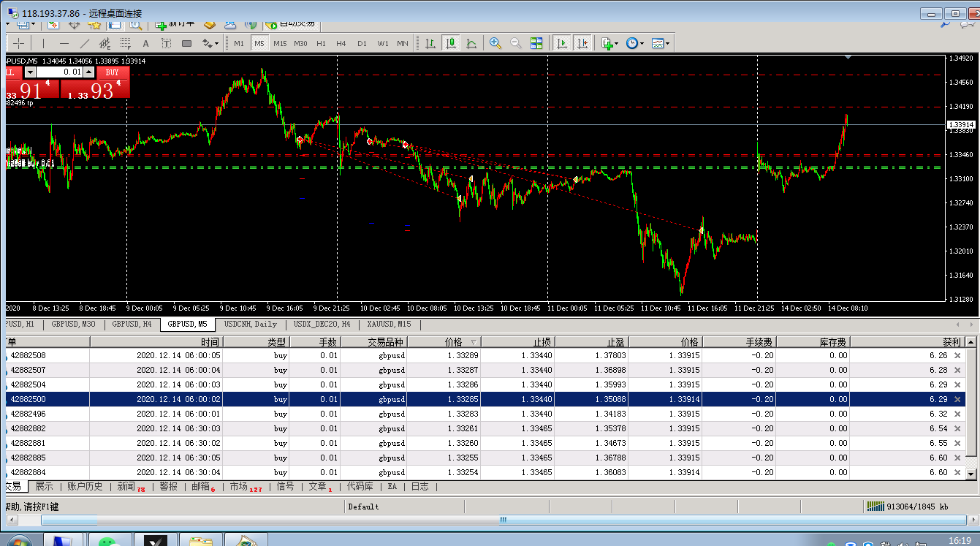Sort by 止损 column header
This screenshot has width=980, height=546.
pyautogui.click(x=518, y=341)
